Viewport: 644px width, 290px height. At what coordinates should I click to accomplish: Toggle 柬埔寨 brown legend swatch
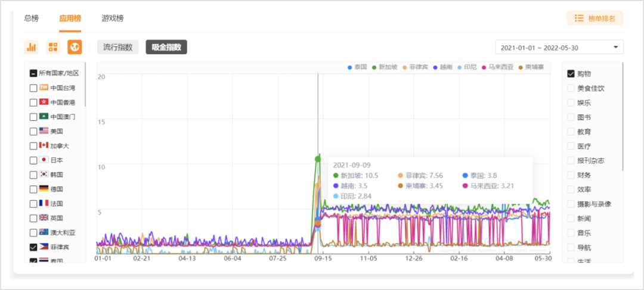(x=520, y=68)
